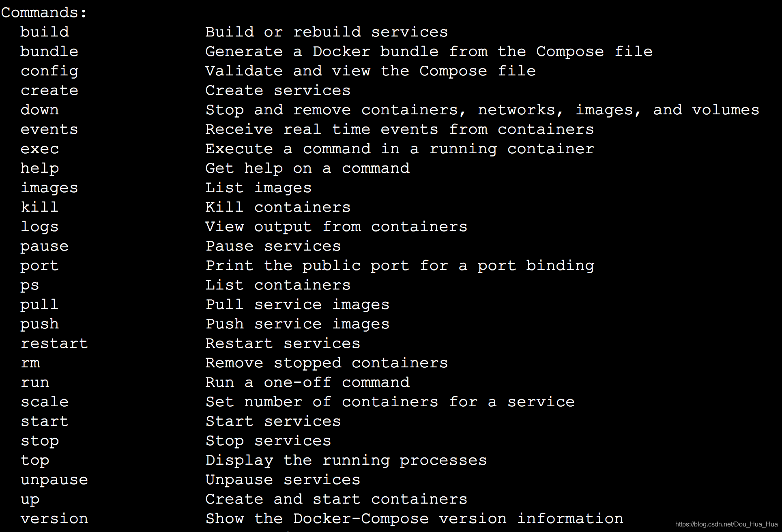Click the 'logs' command name
782x532 pixels.
pos(40,227)
